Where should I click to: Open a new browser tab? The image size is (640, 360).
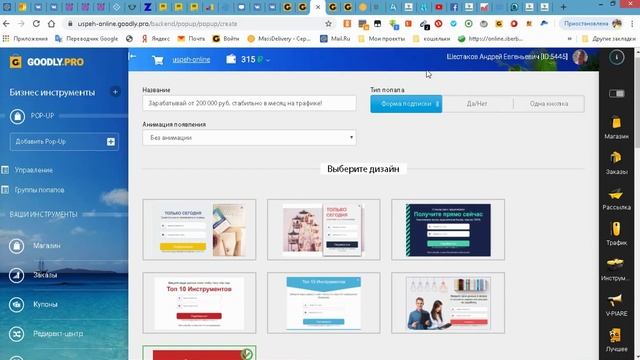tap(563, 7)
